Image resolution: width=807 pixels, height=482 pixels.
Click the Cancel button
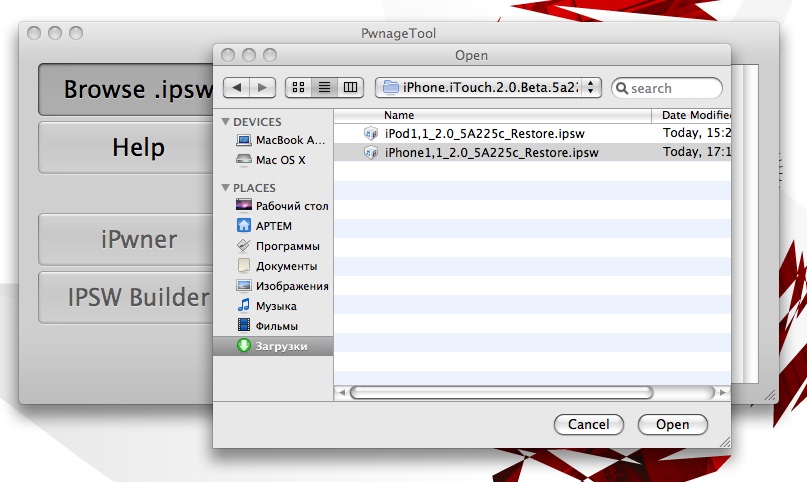[589, 424]
